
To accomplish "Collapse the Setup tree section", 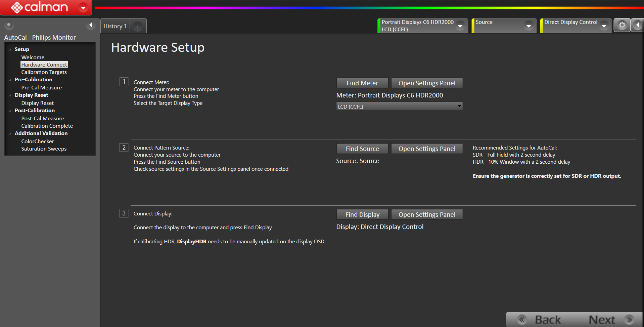I will (x=10, y=49).
